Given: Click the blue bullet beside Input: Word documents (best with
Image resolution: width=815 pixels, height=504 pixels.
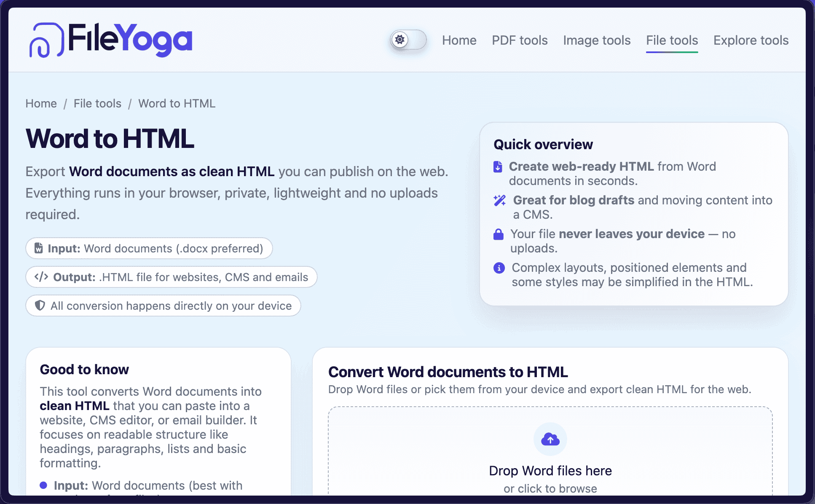Looking at the screenshot, I should pyautogui.click(x=43, y=485).
